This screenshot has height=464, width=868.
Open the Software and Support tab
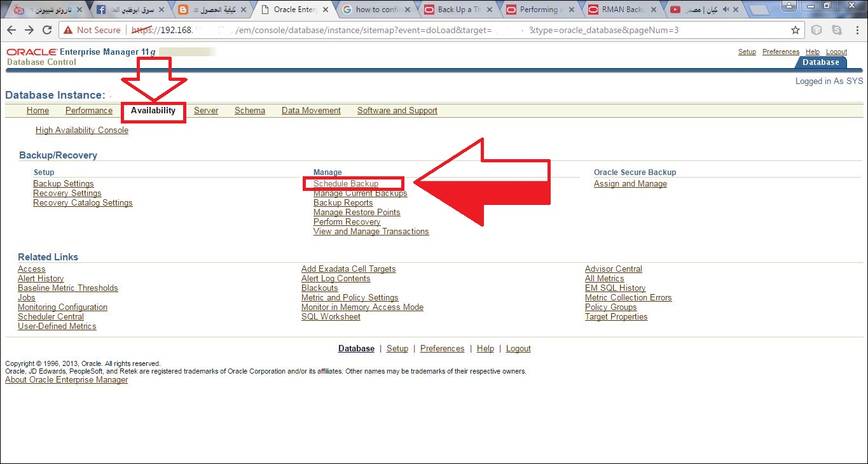pyautogui.click(x=397, y=111)
